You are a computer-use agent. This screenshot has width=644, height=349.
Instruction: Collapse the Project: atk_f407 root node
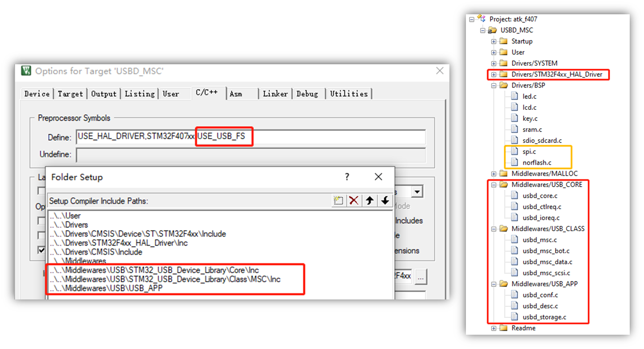pyautogui.click(x=471, y=20)
